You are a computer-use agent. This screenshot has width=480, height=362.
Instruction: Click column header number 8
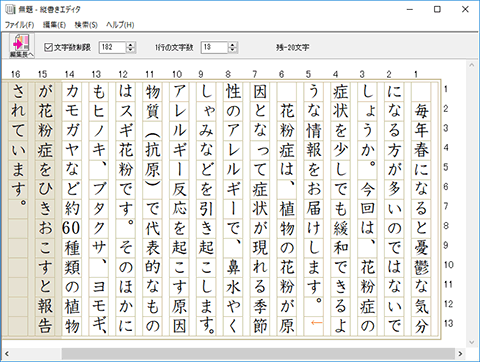point(228,74)
